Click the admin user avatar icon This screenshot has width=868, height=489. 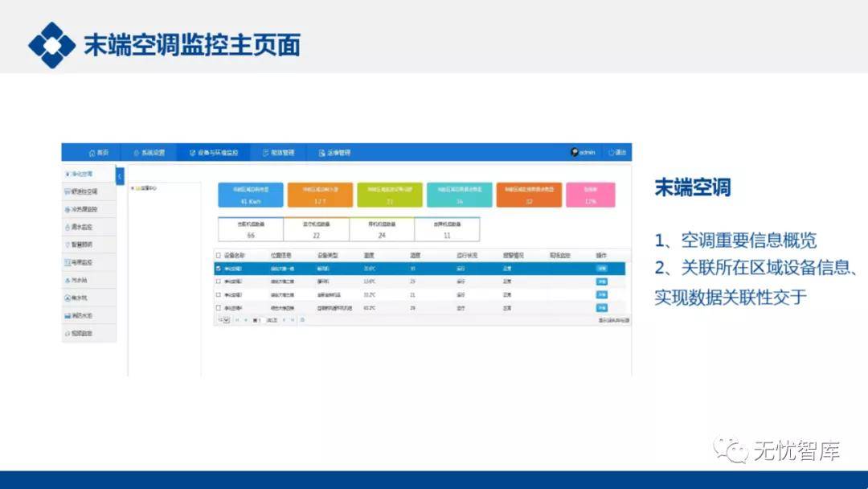point(575,152)
